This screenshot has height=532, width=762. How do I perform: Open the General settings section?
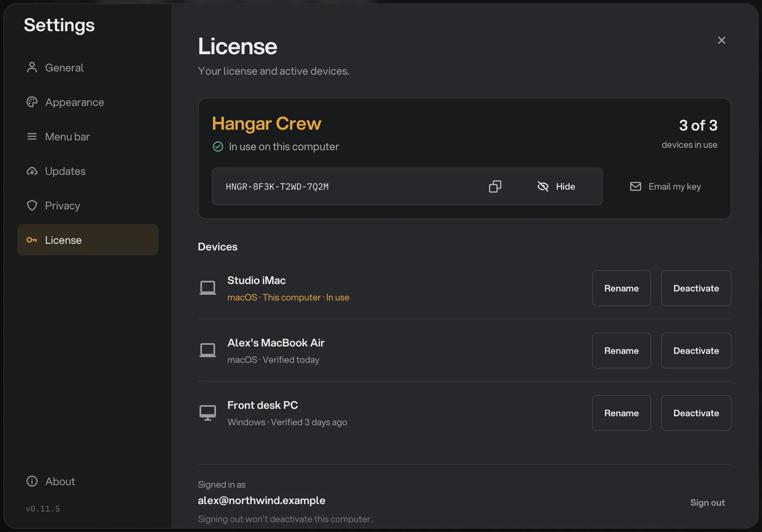click(88, 68)
